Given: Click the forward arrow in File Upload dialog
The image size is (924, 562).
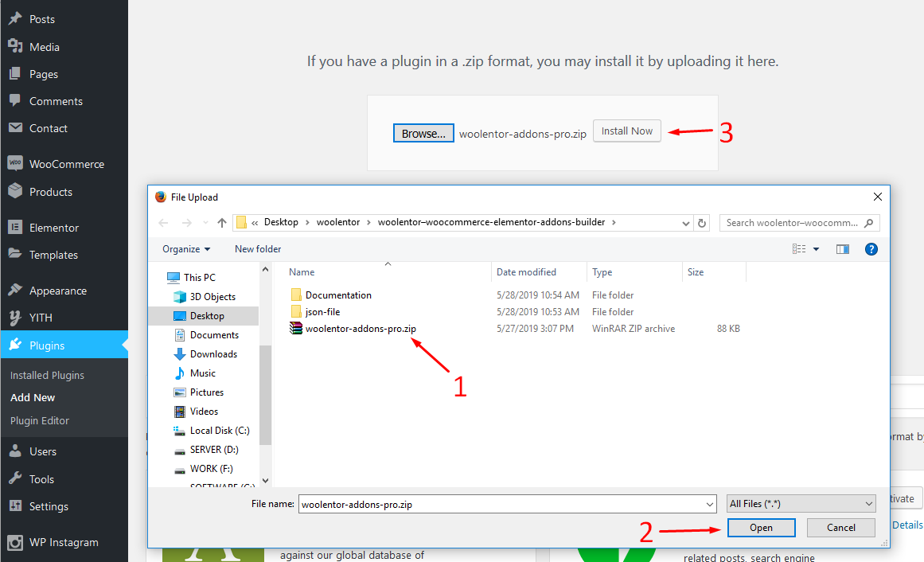Looking at the screenshot, I should (x=187, y=223).
